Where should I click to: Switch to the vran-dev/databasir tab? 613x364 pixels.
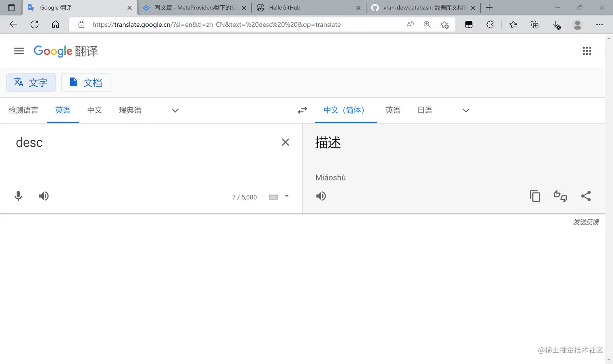coord(423,8)
